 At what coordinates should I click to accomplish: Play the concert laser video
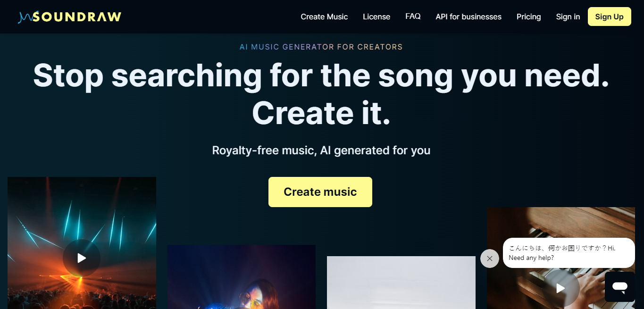pos(82,258)
